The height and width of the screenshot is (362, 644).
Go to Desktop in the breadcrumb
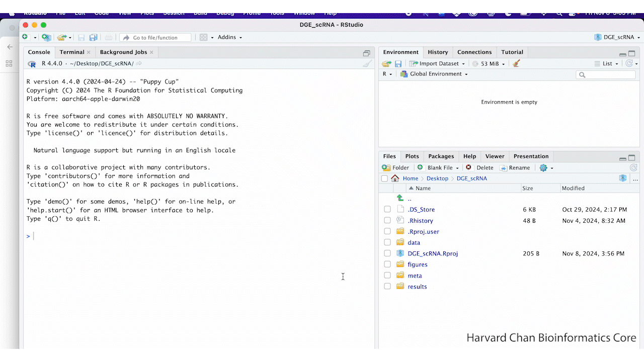[x=437, y=178]
